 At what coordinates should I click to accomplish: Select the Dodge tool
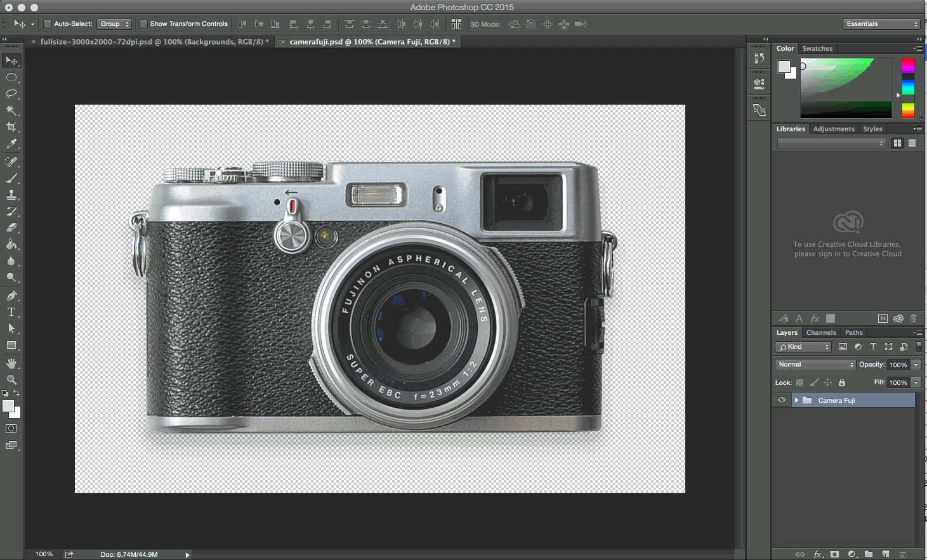pyautogui.click(x=11, y=277)
